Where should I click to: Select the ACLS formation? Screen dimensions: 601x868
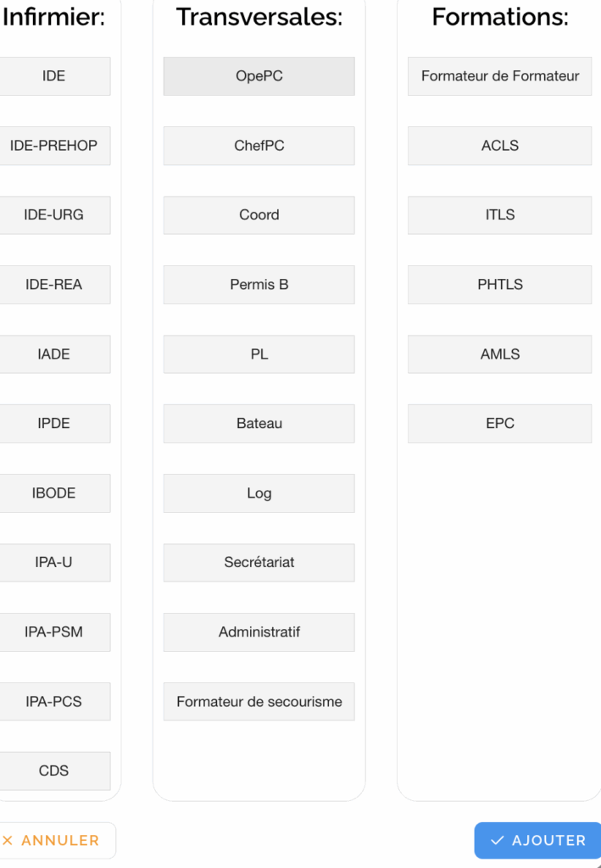click(x=499, y=146)
